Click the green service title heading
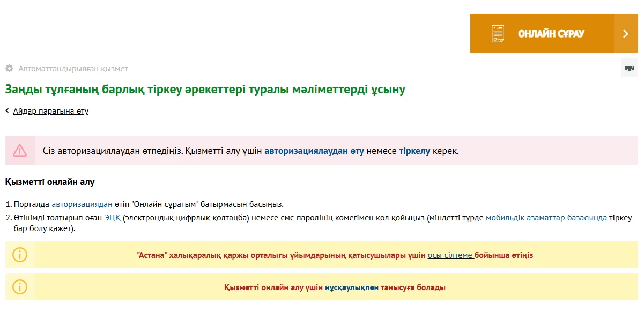Screen dimensions: 644x318 (x=205, y=90)
